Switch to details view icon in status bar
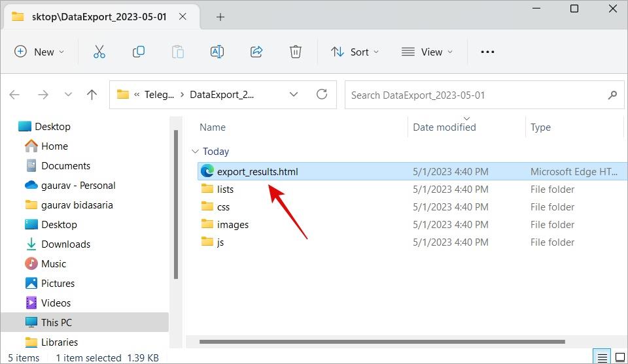This screenshot has height=364, width=628. 602,357
